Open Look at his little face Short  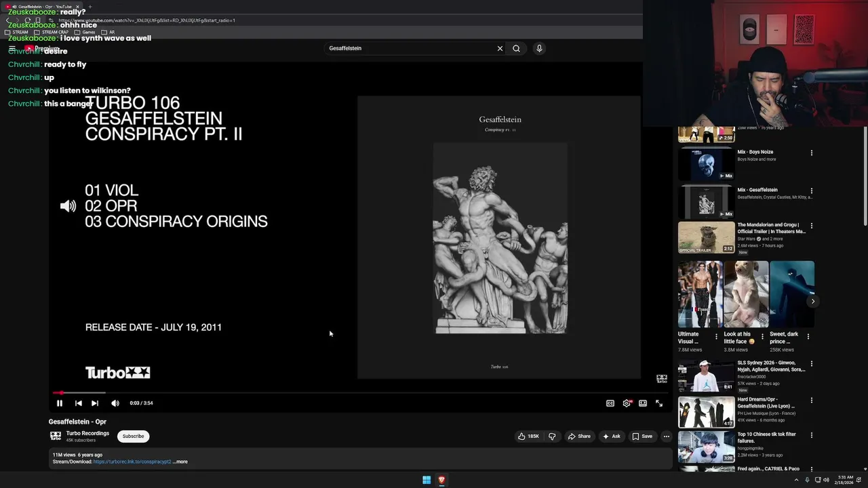tap(746, 294)
